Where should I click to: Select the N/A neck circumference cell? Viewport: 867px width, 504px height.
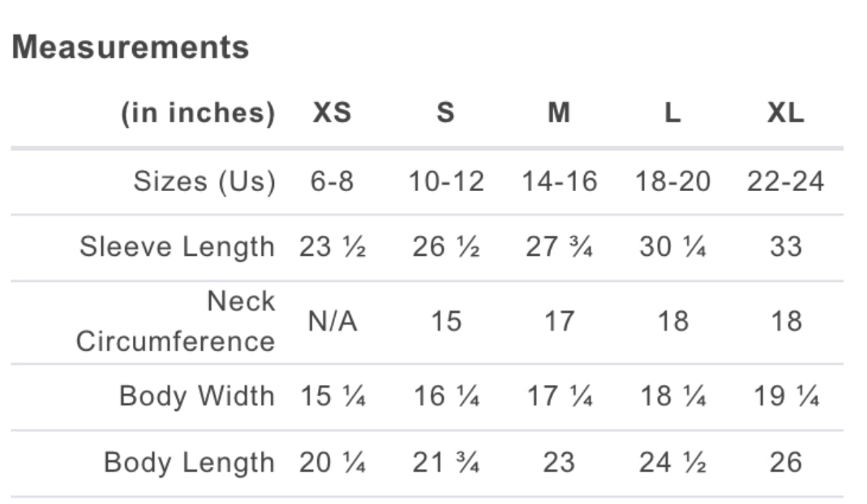(332, 321)
